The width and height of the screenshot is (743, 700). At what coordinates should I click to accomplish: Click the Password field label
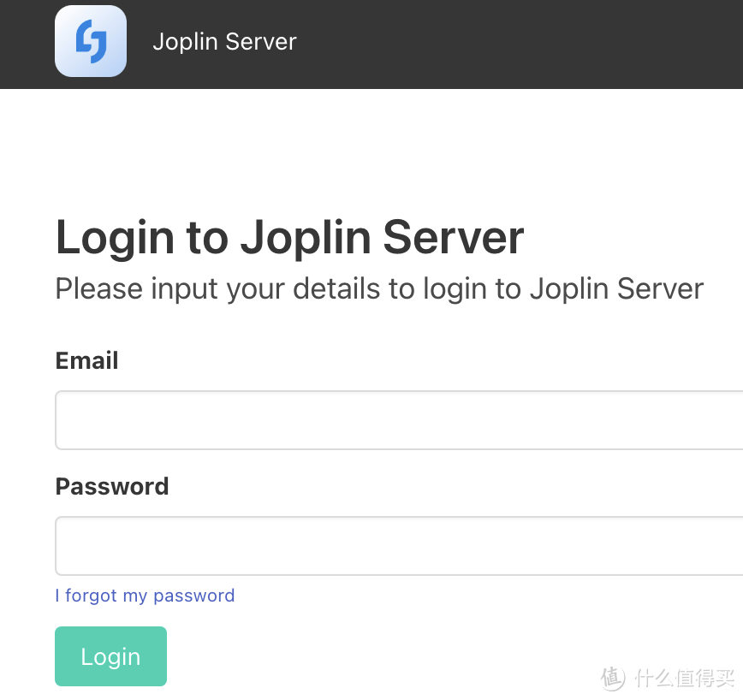click(x=111, y=486)
